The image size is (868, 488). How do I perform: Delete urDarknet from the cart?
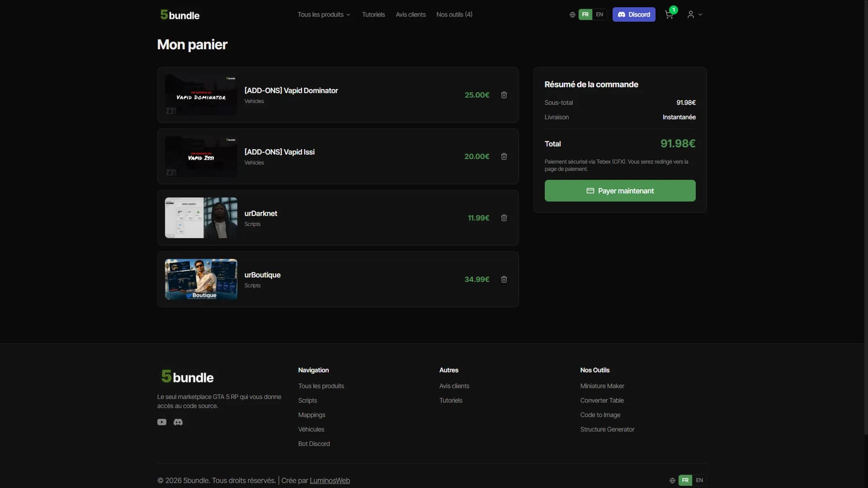coord(504,218)
